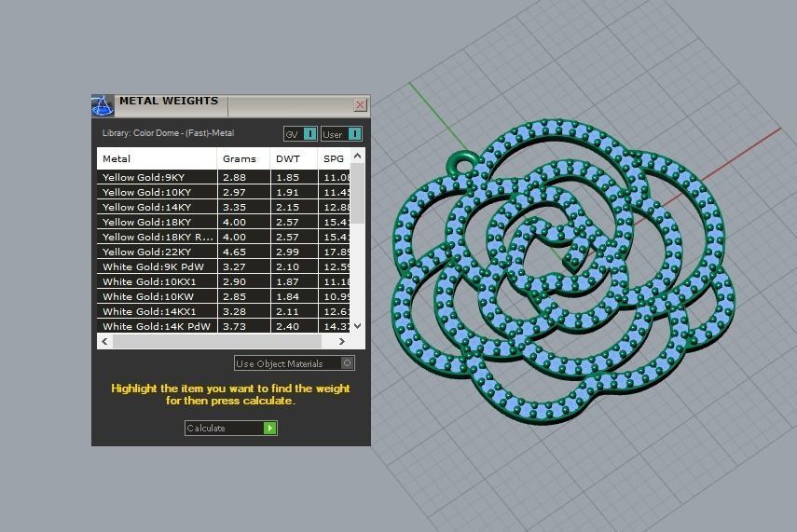Screen dimensions: 797x532
Task: Sort by the SPG column header
Action: (x=334, y=158)
